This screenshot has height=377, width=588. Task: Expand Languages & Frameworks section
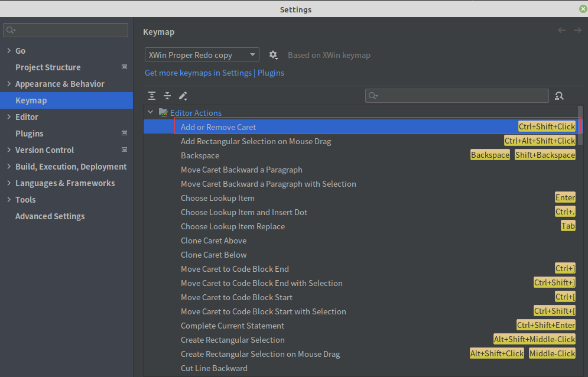tap(9, 183)
